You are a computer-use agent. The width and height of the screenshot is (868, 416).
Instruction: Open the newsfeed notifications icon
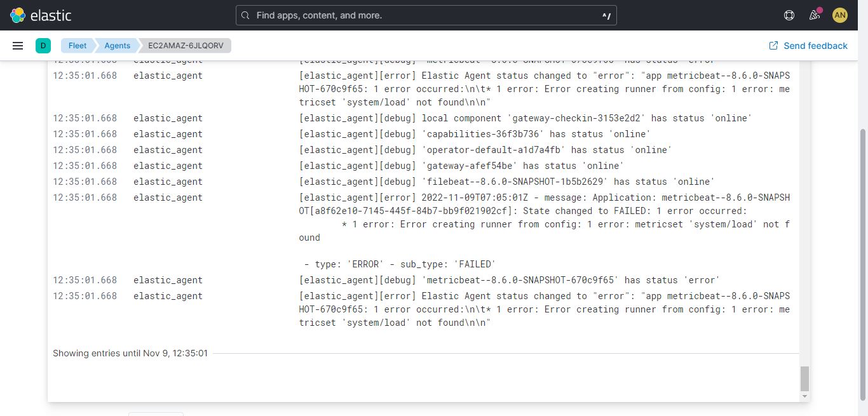point(814,16)
